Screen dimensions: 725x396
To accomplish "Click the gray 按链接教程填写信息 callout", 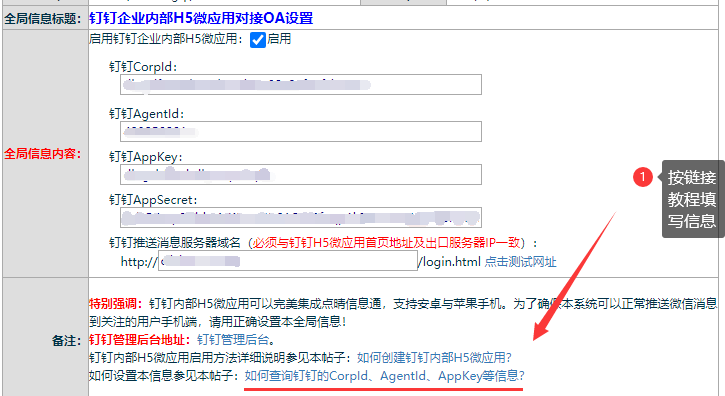I will click(x=693, y=199).
